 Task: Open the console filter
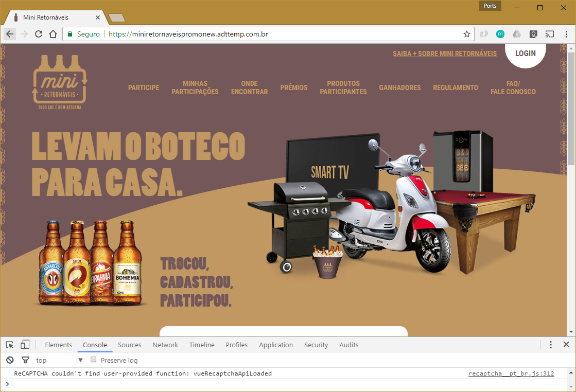pyautogui.click(x=25, y=360)
